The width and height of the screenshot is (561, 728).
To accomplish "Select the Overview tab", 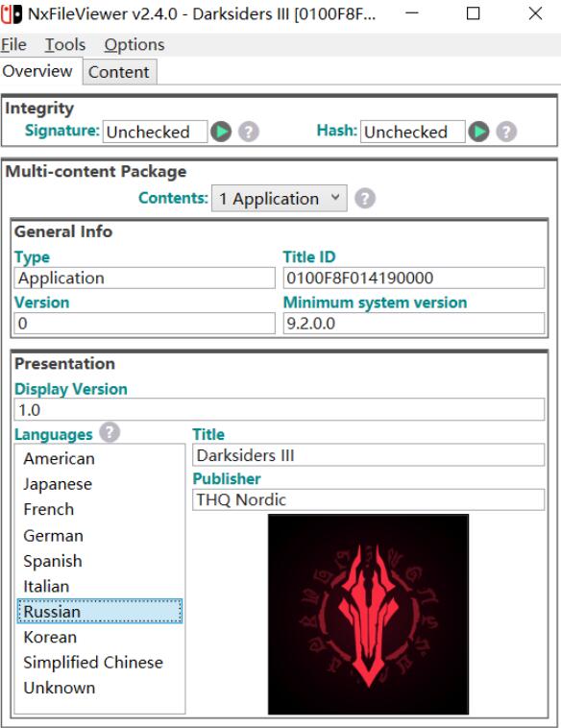I will click(37, 71).
